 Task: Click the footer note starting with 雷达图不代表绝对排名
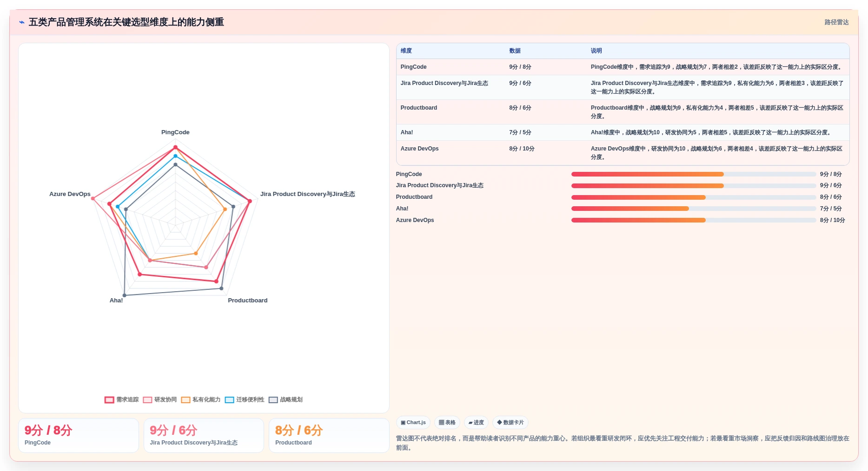(x=623, y=443)
